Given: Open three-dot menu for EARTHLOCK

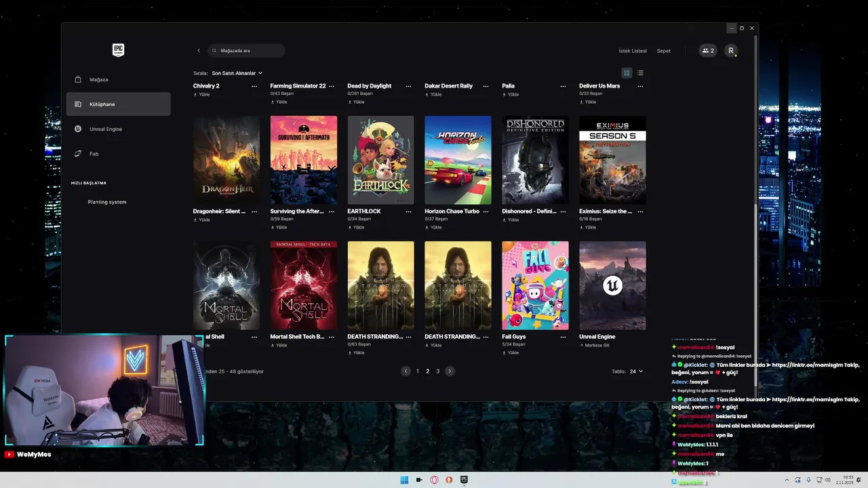Looking at the screenshot, I should tap(408, 211).
